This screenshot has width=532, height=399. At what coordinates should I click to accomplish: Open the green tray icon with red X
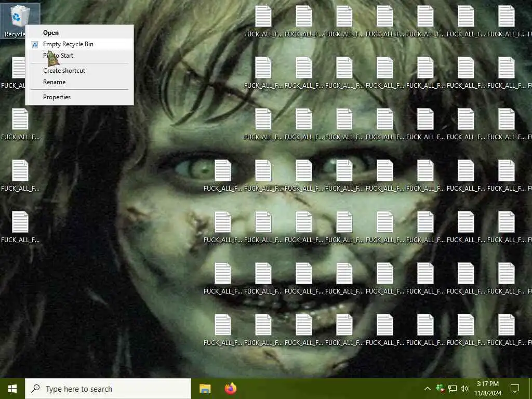[x=440, y=389]
